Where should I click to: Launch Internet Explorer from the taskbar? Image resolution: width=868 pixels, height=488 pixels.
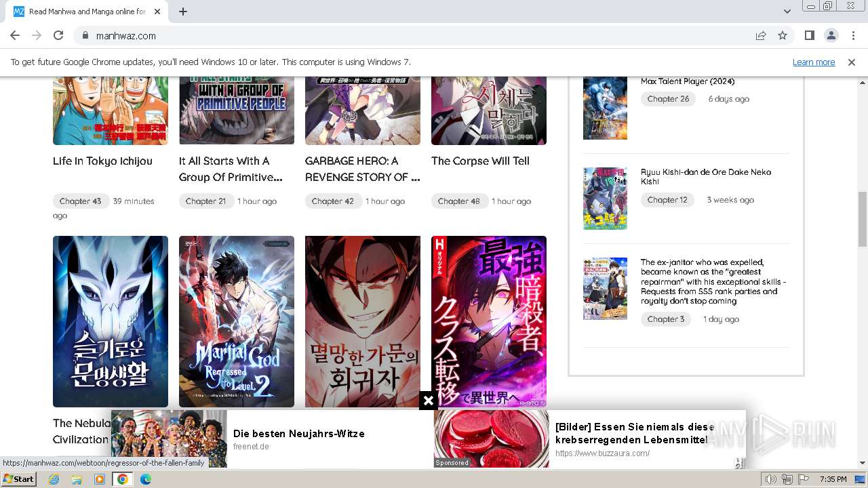pyautogui.click(x=54, y=479)
